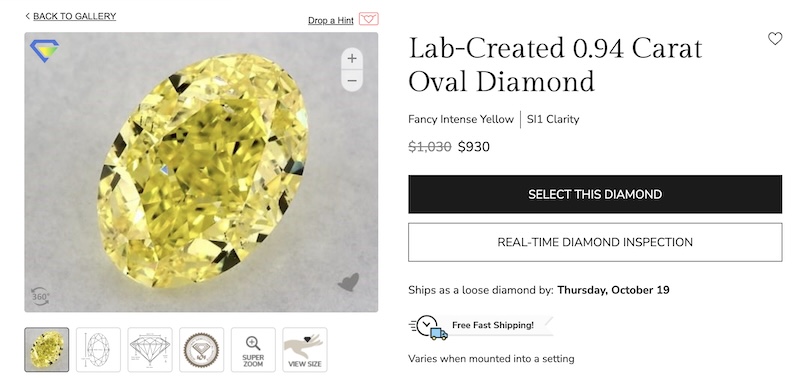Click Select This Diamond button
The width and height of the screenshot is (800, 379).
[x=595, y=194]
